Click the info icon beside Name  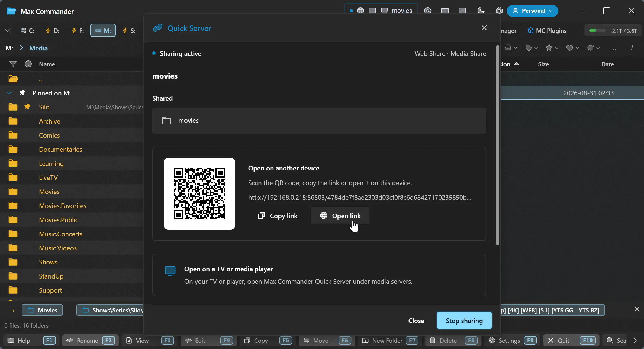(x=28, y=64)
